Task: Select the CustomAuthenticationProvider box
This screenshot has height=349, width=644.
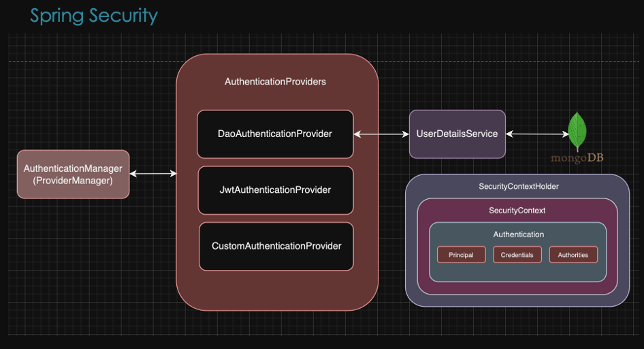Action: [276, 246]
